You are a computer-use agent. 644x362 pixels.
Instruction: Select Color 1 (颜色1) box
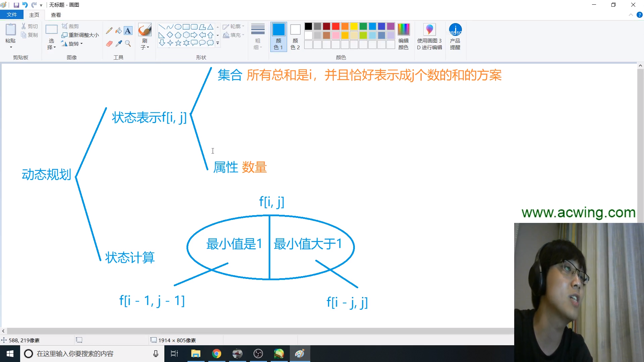pyautogui.click(x=278, y=37)
